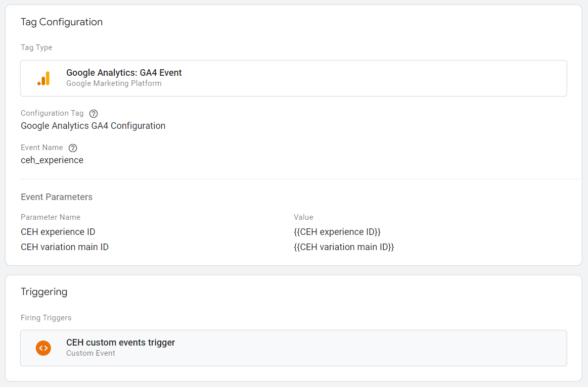Open help icon beside Event Name
The image size is (588, 387).
coord(73,148)
